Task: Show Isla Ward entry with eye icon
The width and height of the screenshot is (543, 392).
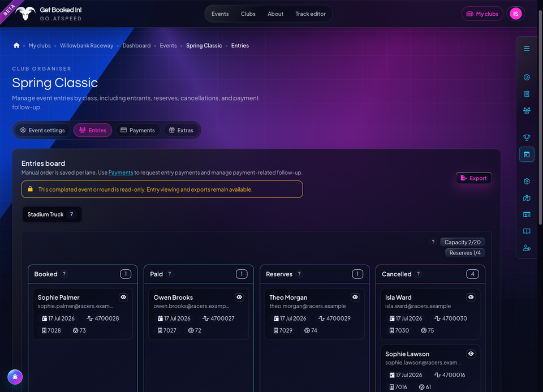Action: [x=471, y=297]
